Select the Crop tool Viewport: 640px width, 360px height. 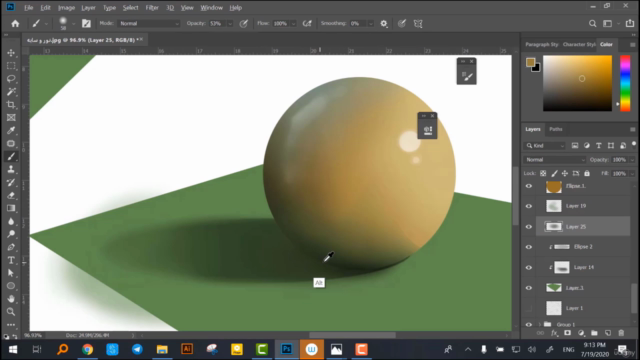[x=11, y=104]
